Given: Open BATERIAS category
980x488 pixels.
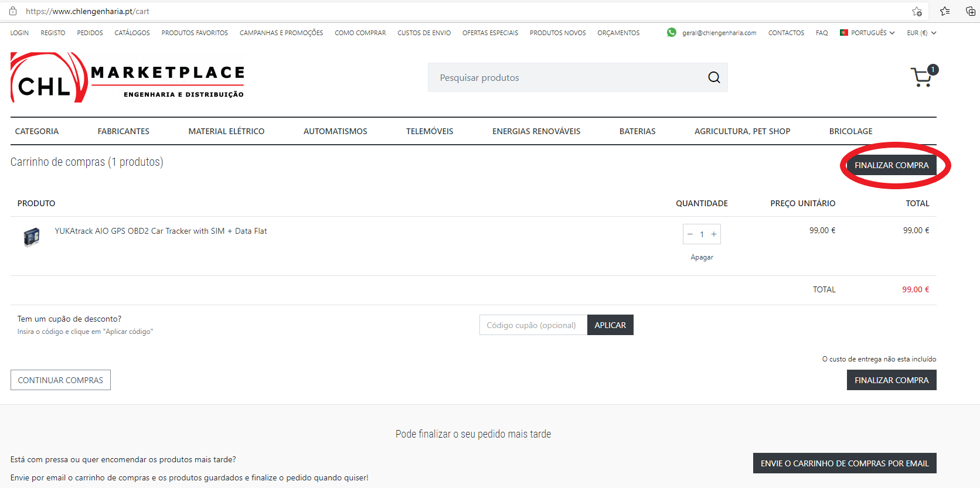Looking at the screenshot, I should click(638, 131).
